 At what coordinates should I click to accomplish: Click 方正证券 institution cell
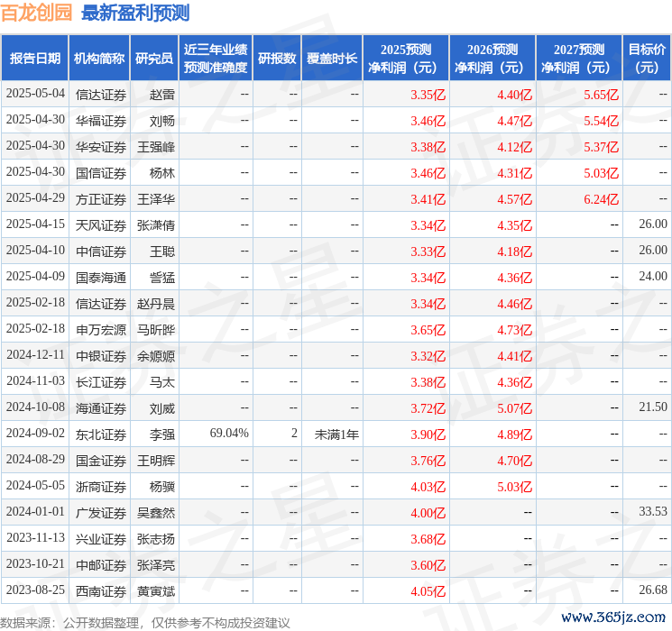tap(101, 199)
